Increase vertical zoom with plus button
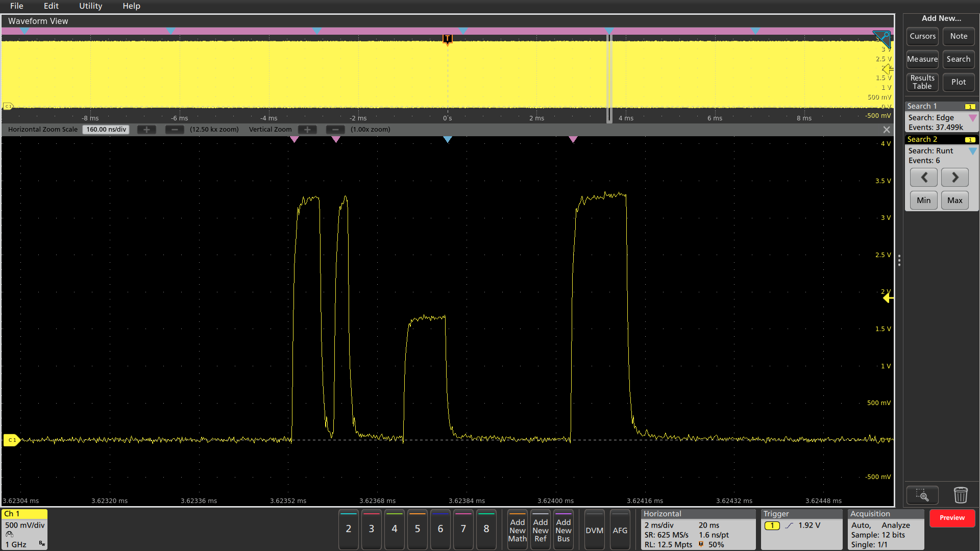Screen dimensions: 980x551 (307, 130)
